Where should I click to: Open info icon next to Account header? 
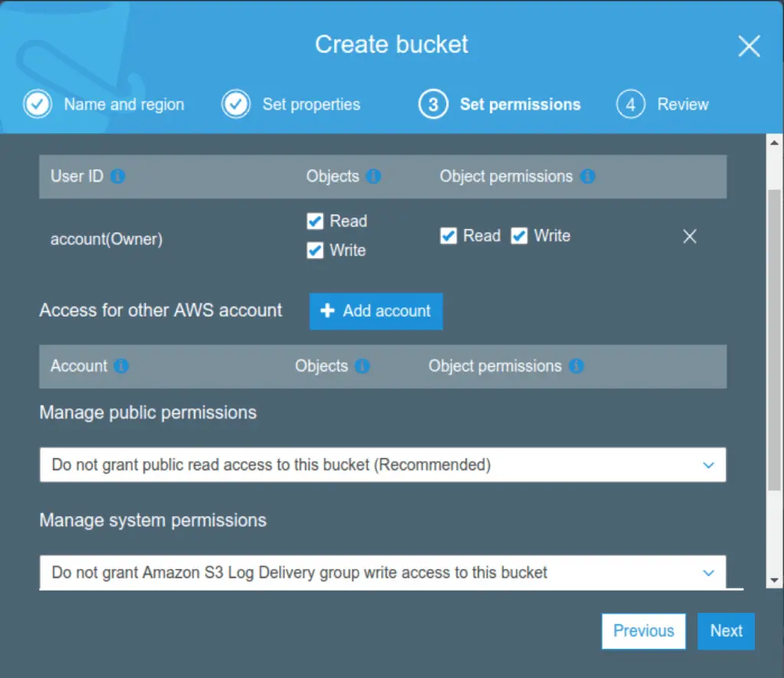[x=121, y=365]
